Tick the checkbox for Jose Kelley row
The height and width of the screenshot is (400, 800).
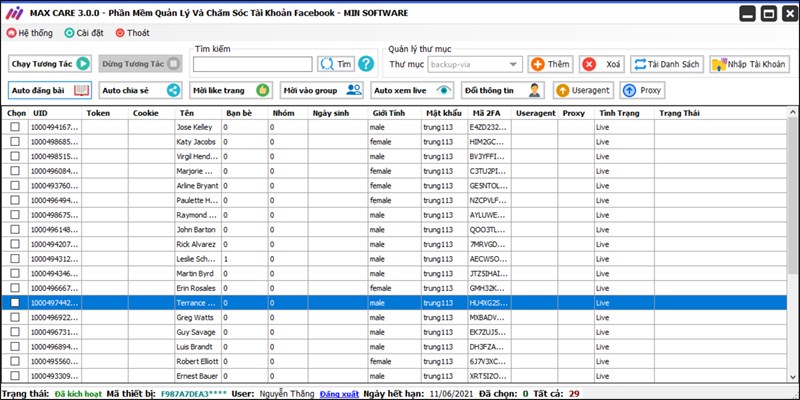point(15,128)
